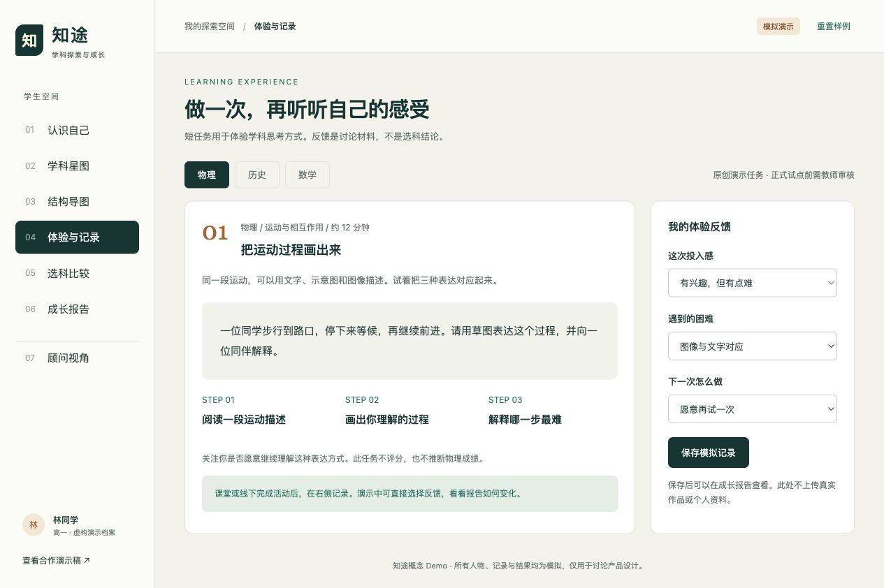Go to 认识自己 in sidebar
The image size is (884, 588).
[x=77, y=130]
